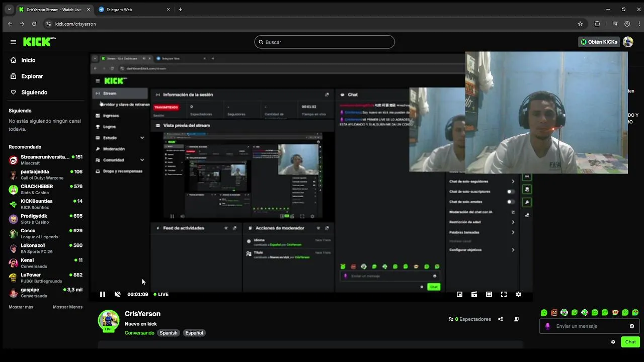Open the mini player icon in the video controls

(x=459, y=294)
